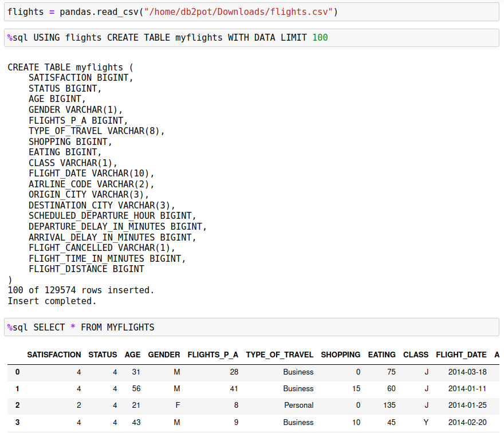Select the TYPE_OF_TRAVEL column header
Screen dimensions: 504x433
[279, 355]
